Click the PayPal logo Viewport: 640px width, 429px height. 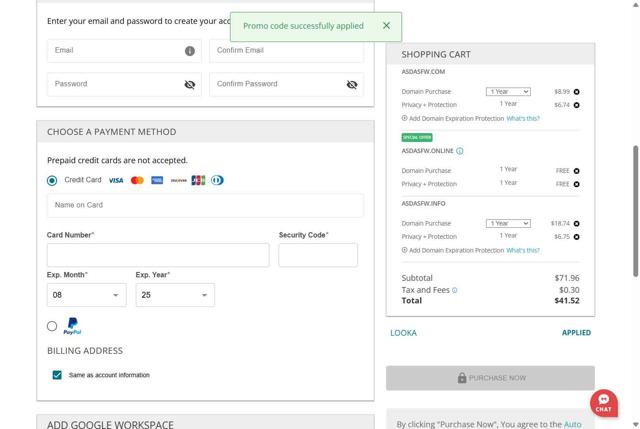pos(72,326)
